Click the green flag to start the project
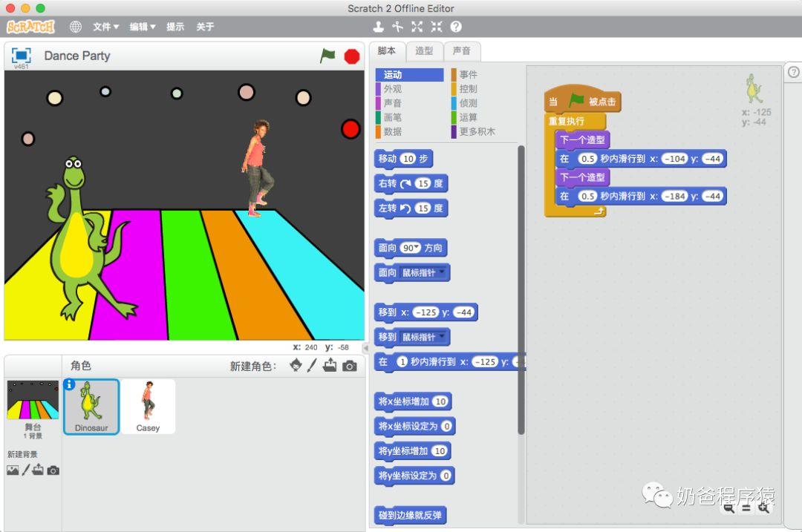 (x=327, y=55)
